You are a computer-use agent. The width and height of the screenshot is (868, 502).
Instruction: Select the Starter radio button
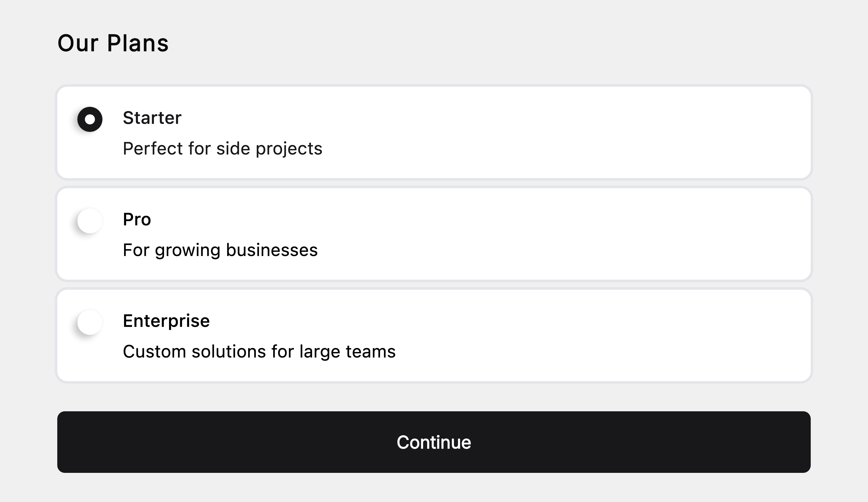click(90, 120)
